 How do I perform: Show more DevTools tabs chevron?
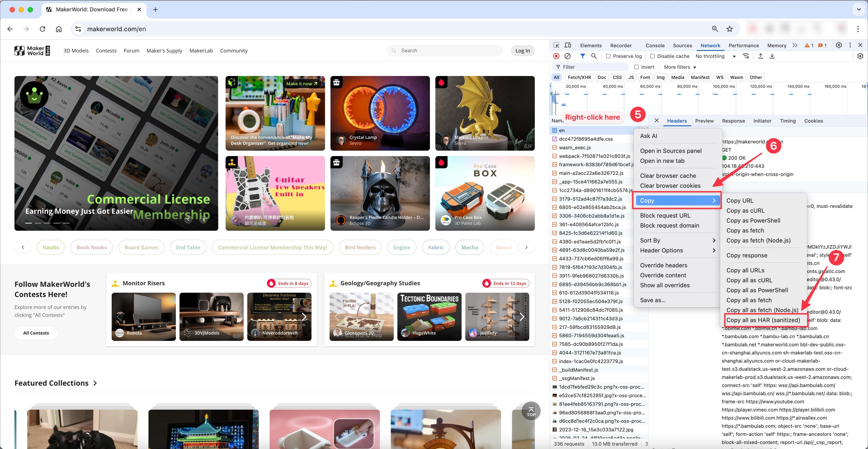click(795, 45)
